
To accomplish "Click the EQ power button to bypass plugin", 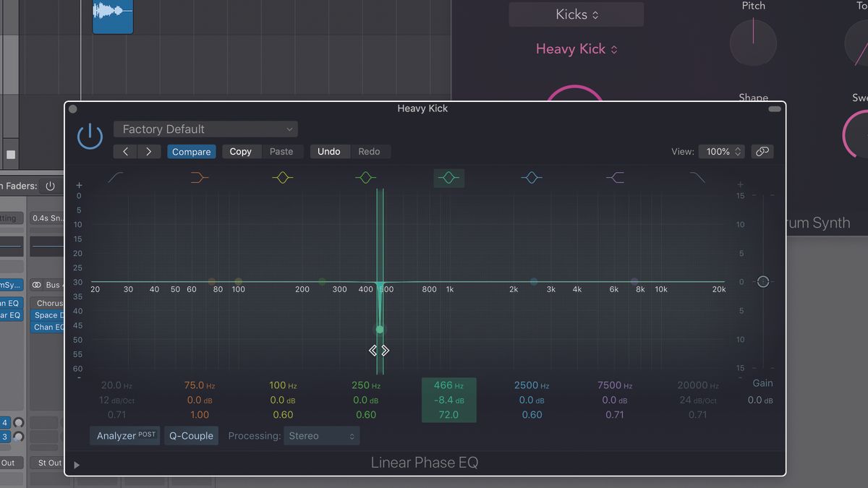I will coord(90,136).
